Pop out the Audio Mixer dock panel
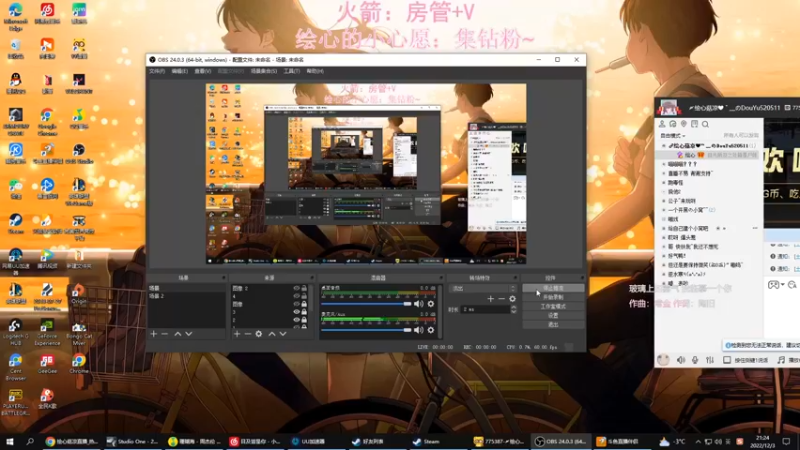Viewport: 800px width, 450px height. point(441,278)
